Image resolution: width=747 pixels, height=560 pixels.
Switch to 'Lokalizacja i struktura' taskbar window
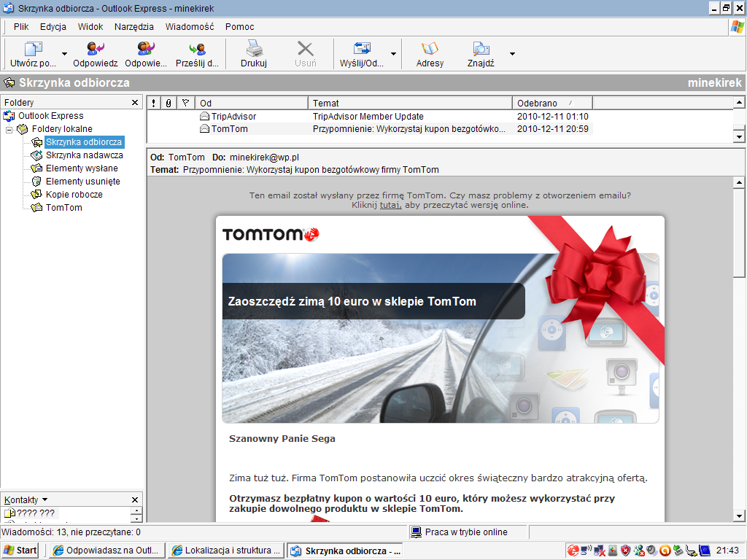click(x=226, y=551)
